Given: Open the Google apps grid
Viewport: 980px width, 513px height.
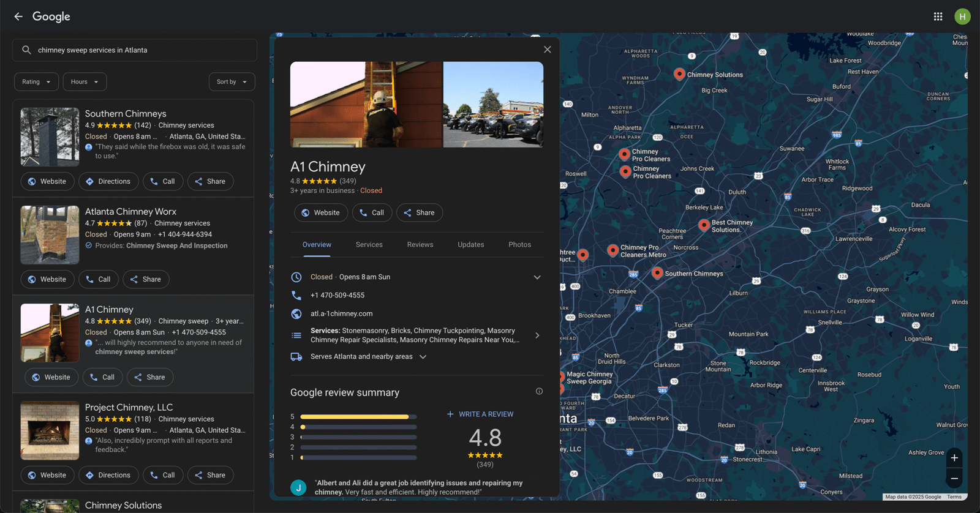Looking at the screenshot, I should pyautogui.click(x=938, y=17).
